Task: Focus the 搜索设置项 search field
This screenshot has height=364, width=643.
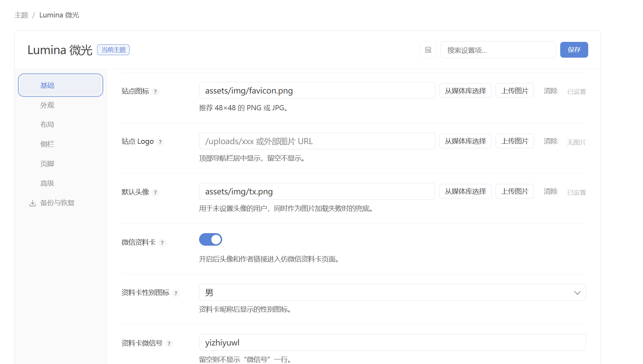Action: click(x=498, y=50)
